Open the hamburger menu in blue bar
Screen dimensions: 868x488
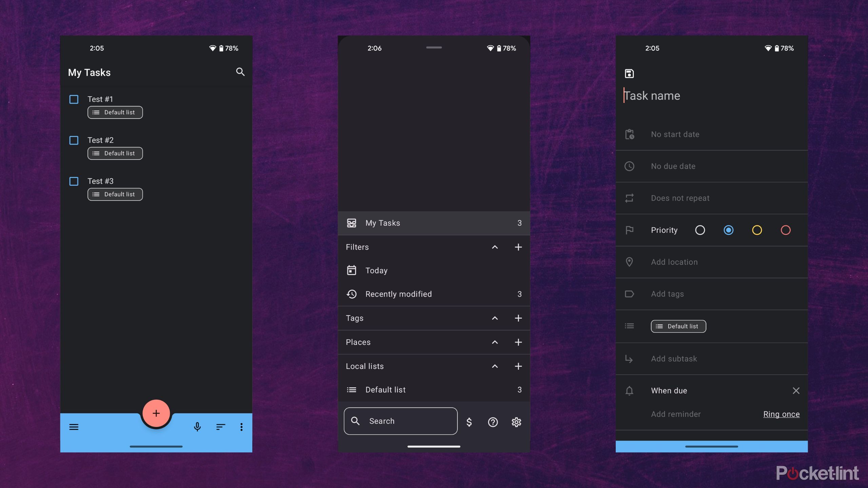tap(74, 427)
